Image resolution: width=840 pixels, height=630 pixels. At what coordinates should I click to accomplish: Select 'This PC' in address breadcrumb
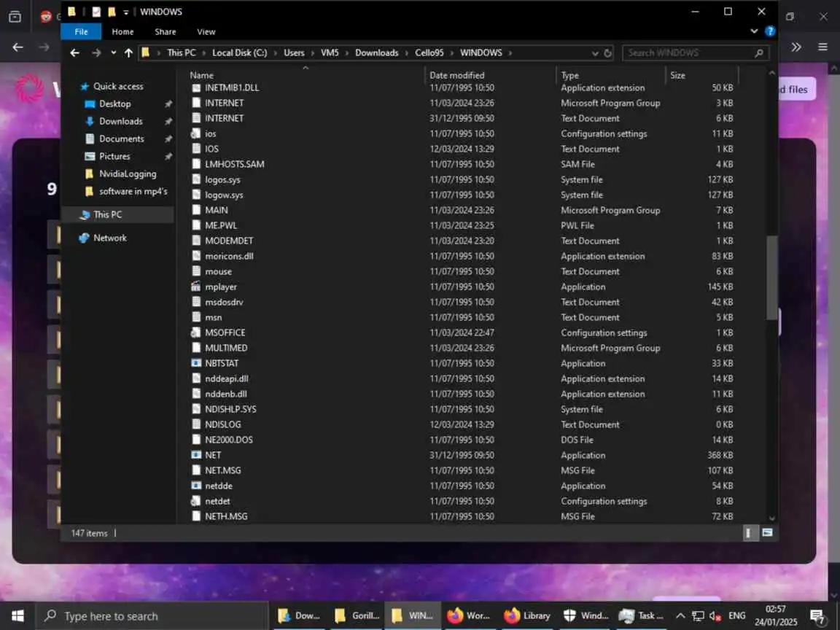(x=181, y=52)
